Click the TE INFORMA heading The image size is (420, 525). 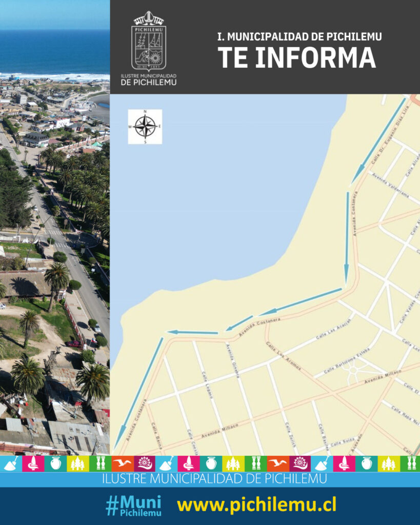coord(296,57)
